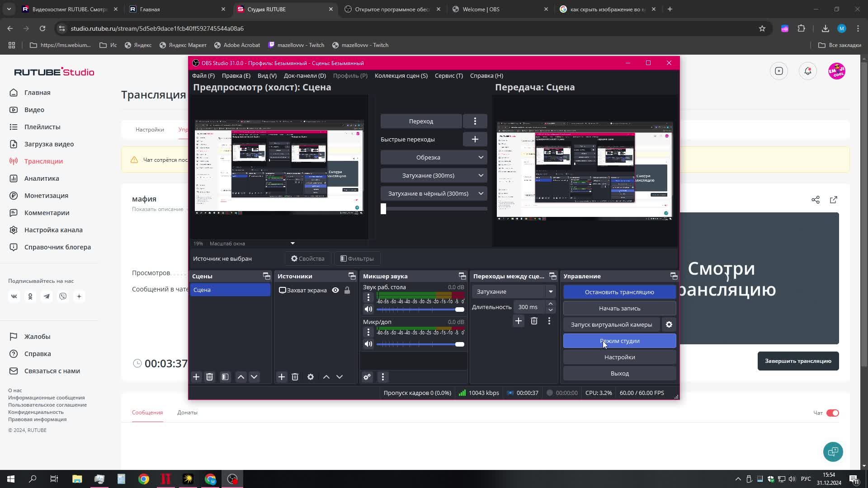Image resolution: width=868 pixels, height=488 pixels.
Task: Click the Переход transition button
Action: tap(421, 121)
